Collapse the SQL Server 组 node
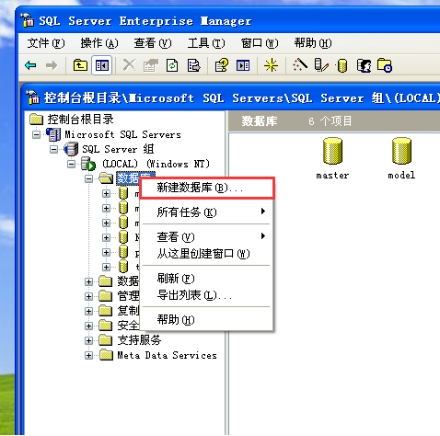The image size is (440, 436). (x=54, y=149)
